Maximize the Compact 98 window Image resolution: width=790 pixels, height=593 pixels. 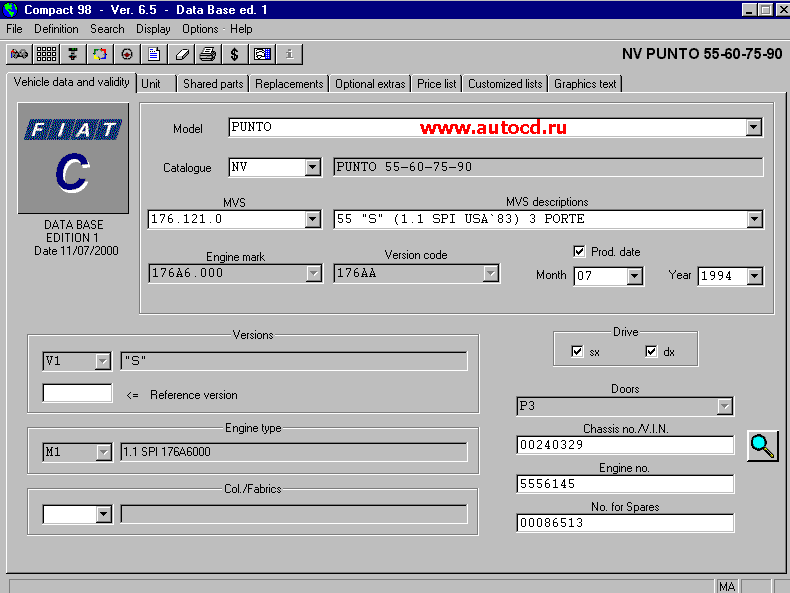765,10
